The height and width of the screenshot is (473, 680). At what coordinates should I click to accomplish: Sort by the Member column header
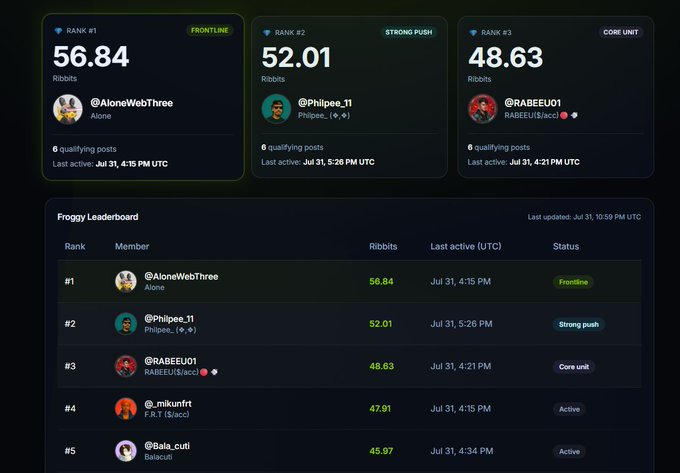[132, 246]
